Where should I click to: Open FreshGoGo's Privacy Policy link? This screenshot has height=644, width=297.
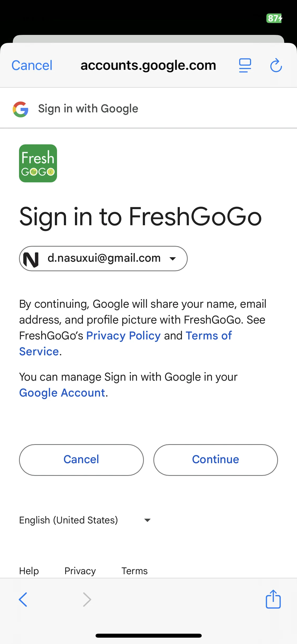coord(123,336)
